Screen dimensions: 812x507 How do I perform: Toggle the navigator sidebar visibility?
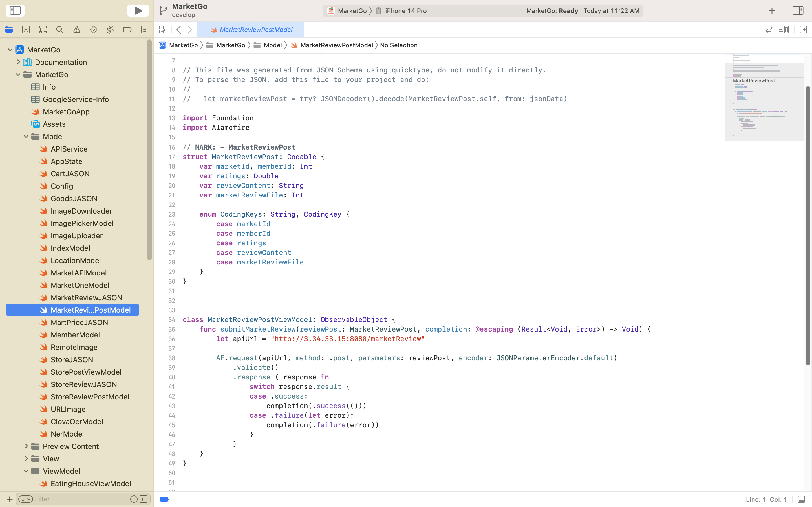click(15, 11)
